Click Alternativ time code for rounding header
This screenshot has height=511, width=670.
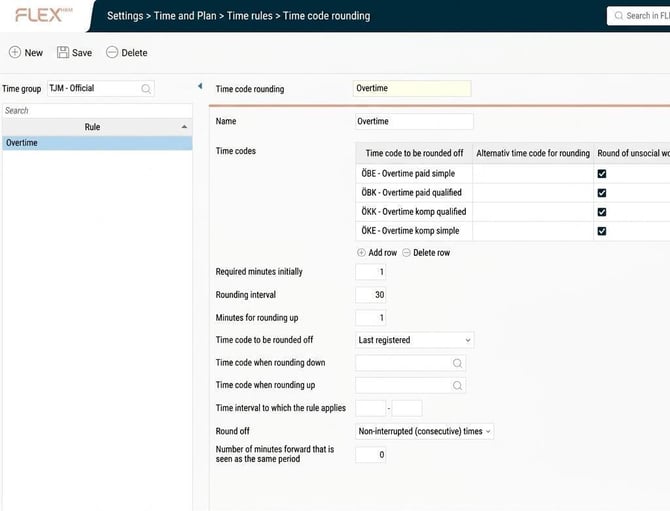(x=533, y=153)
